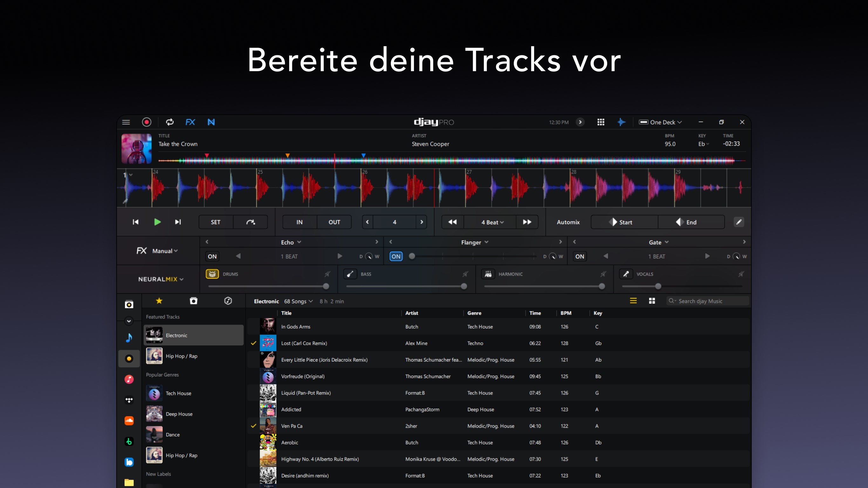Mute the Drums stem via speaker icon
This screenshot has height=488, width=868.
pyautogui.click(x=327, y=274)
